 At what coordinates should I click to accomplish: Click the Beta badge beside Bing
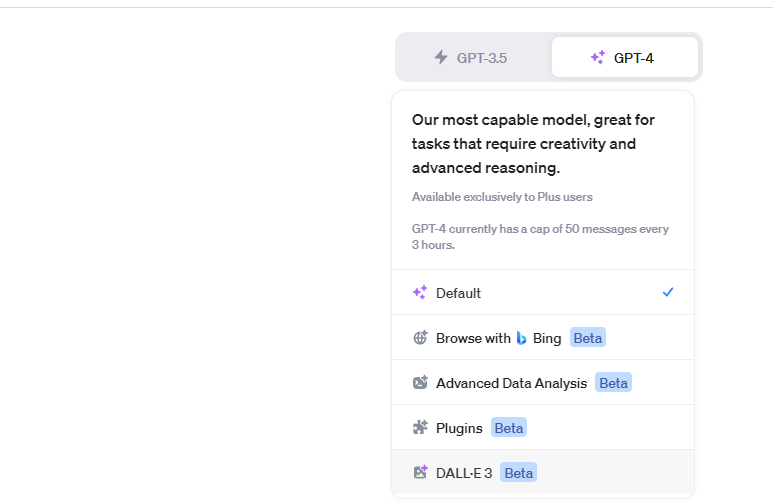click(x=588, y=338)
